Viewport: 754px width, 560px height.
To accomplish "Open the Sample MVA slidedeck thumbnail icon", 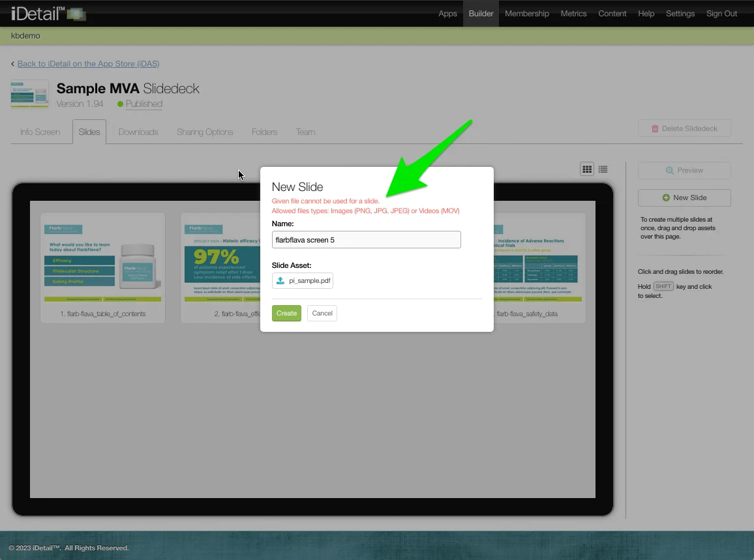I will click(x=30, y=94).
